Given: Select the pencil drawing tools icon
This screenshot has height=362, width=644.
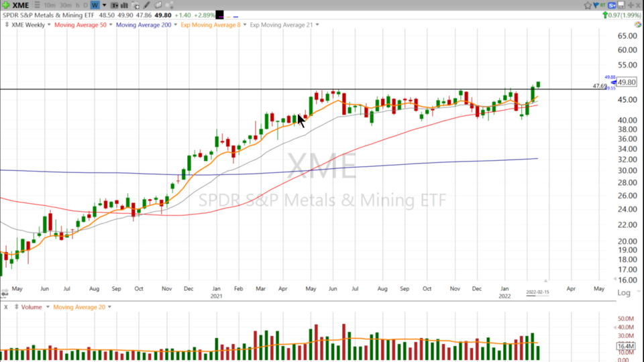Looking at the screenshot, I should (147, 5).
